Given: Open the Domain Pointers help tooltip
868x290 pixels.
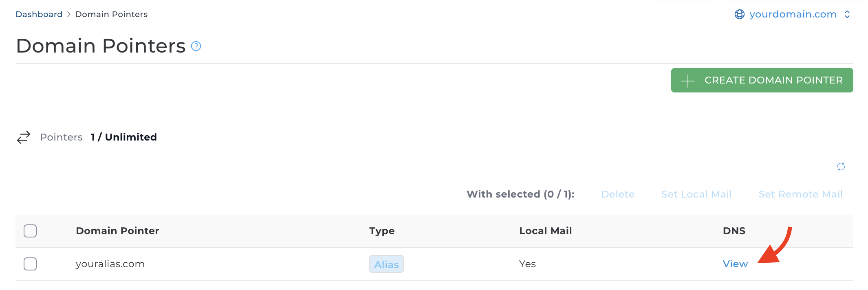Looking at the screenshot, I should point(196,46).
